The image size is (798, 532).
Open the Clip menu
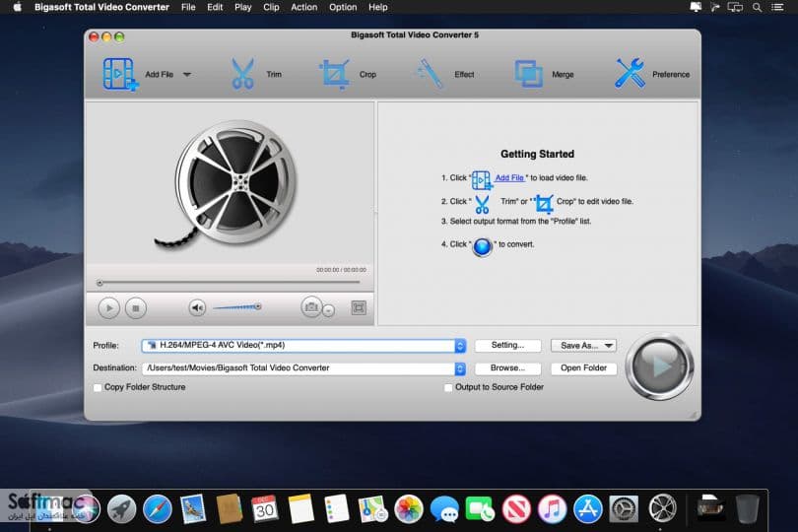point(271,7)
